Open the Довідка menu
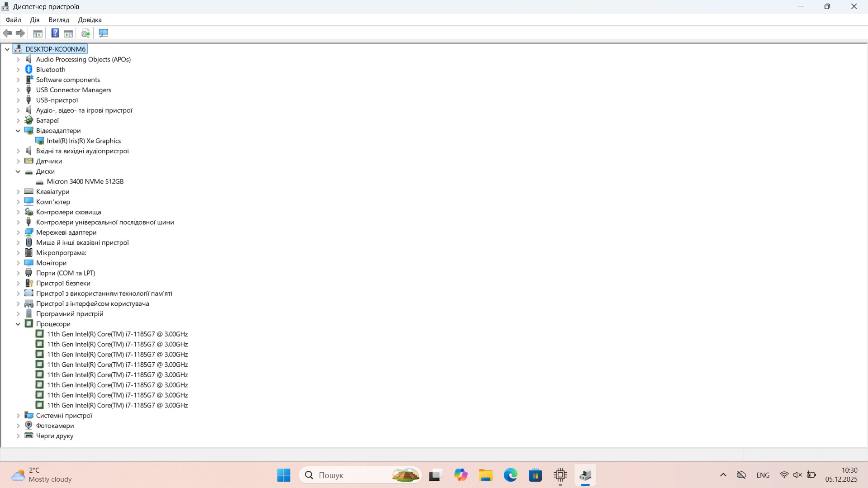868x488 pixels. (90, 20)
